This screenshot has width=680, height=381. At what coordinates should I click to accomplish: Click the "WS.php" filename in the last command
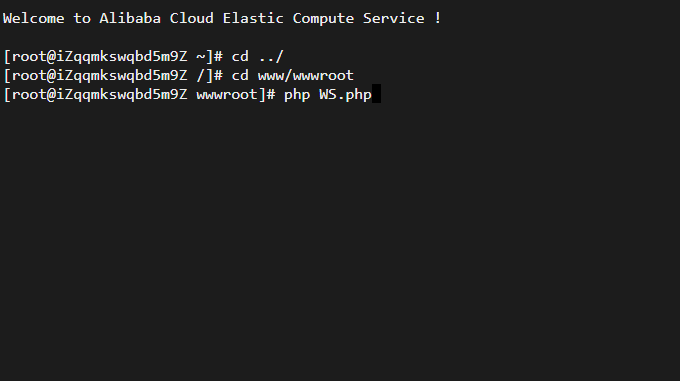click(346, 95)
